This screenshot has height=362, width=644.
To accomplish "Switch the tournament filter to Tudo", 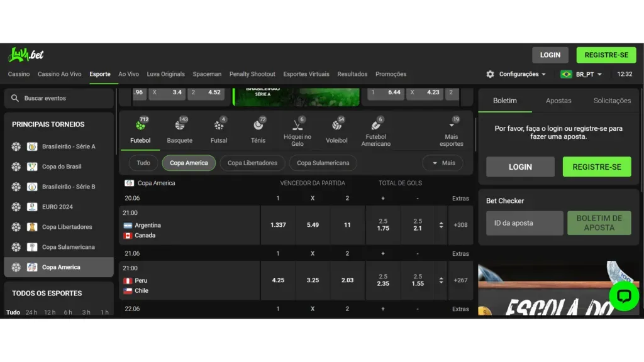I will coord(143,163).
